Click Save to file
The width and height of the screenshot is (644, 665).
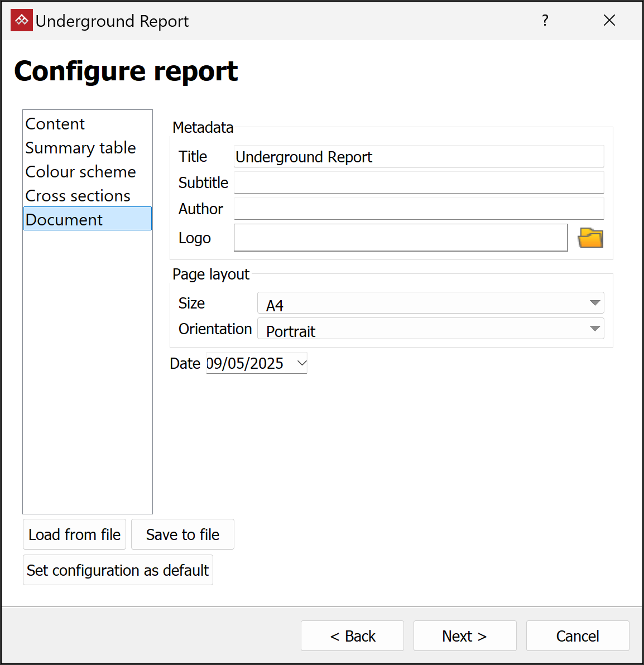point(182,534)
